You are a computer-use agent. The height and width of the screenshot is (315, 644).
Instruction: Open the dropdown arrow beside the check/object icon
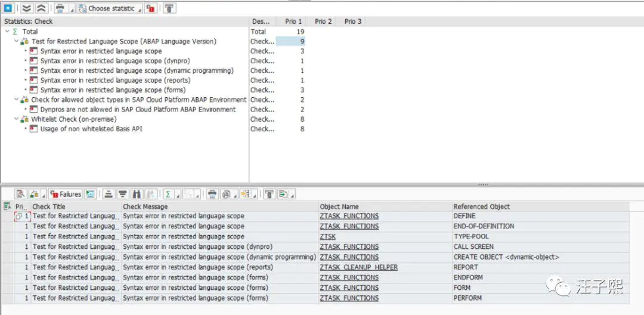tap(43, 195)
